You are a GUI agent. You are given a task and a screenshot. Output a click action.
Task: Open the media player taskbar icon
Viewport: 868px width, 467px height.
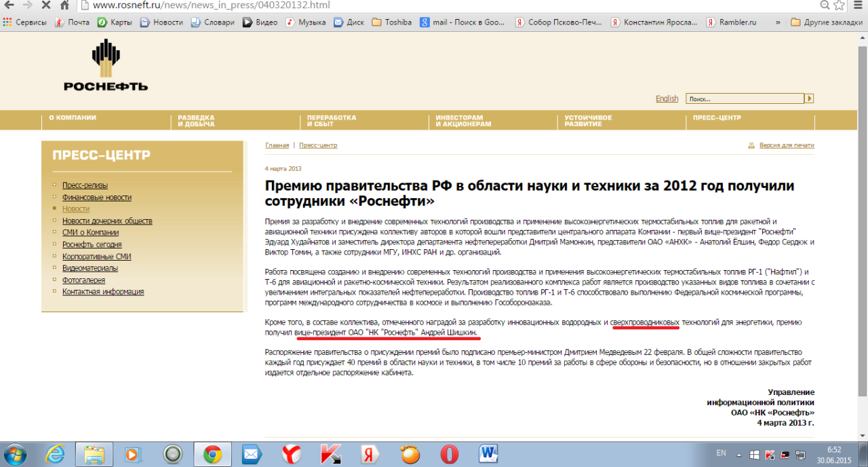click(x=133, y=453)
